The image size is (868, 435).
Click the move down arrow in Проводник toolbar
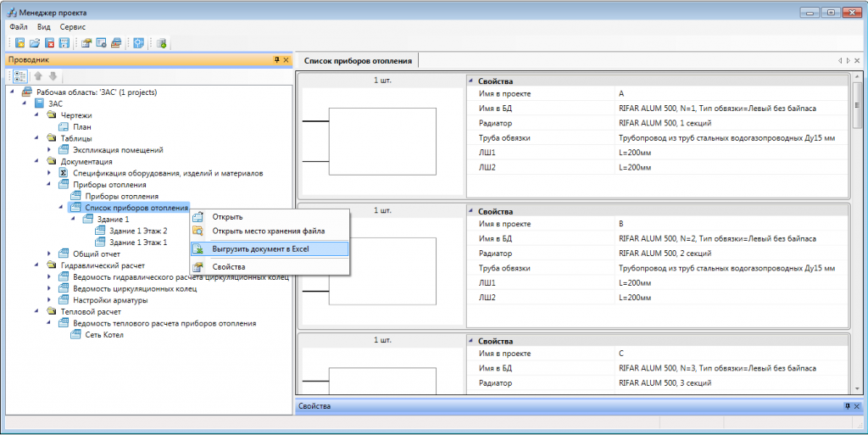click(53, 76)
